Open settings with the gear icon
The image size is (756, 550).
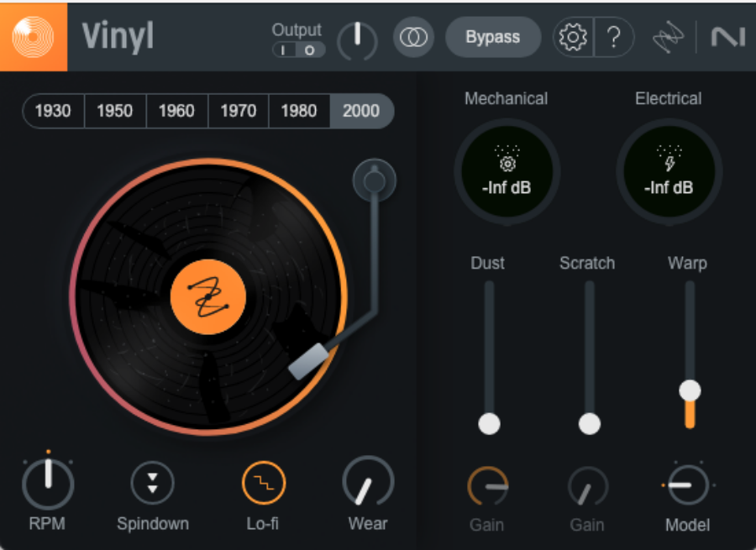point(573,38)
